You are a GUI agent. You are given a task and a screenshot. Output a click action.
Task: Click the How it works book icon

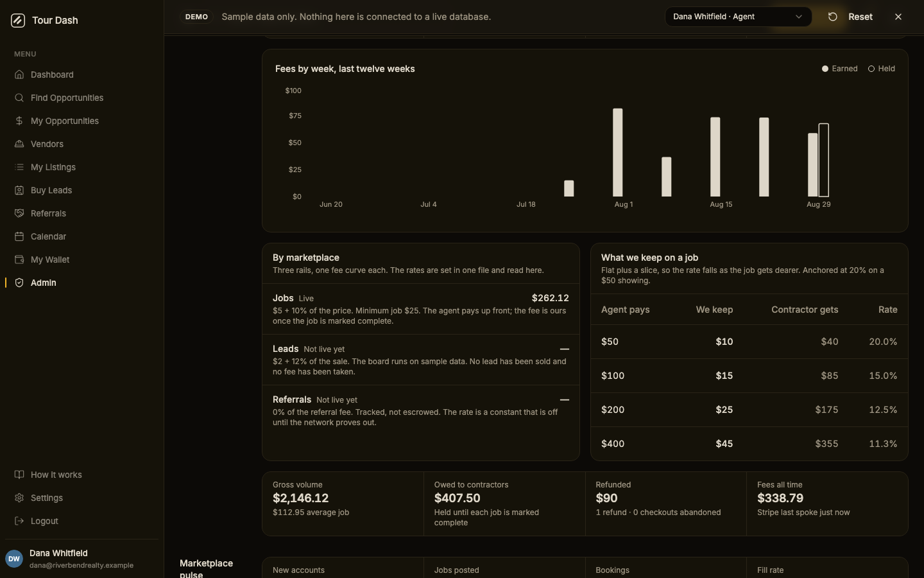pyautogui.click(x=19, y=475)
